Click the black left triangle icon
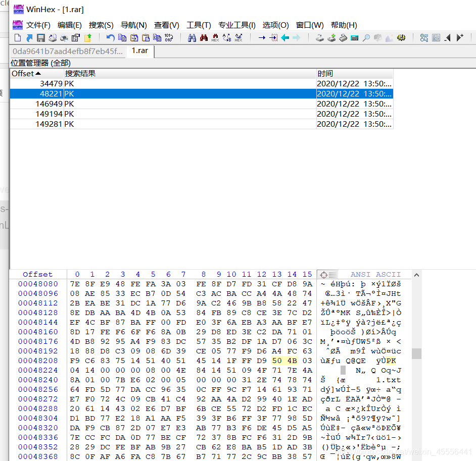 [x=448, y=38]
